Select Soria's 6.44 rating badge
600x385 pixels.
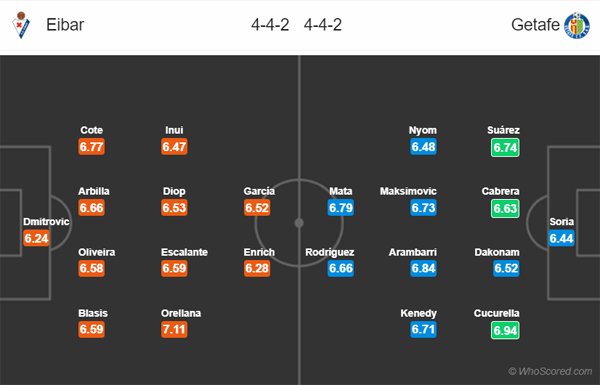click(561, 238)
